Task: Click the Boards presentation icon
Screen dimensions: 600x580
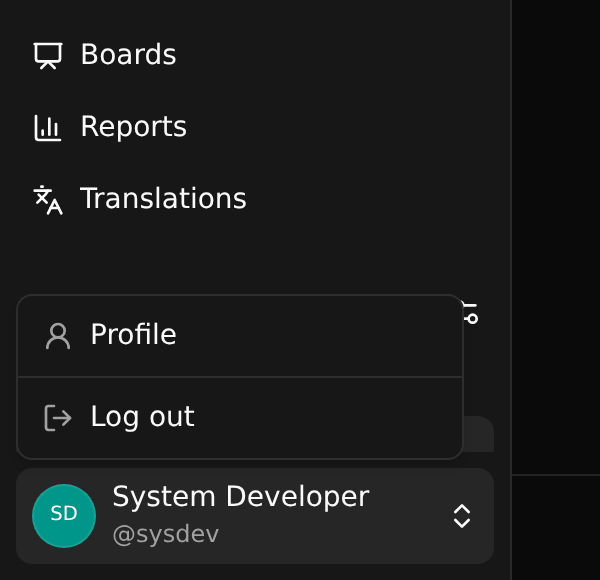Action: click(48, 55)
